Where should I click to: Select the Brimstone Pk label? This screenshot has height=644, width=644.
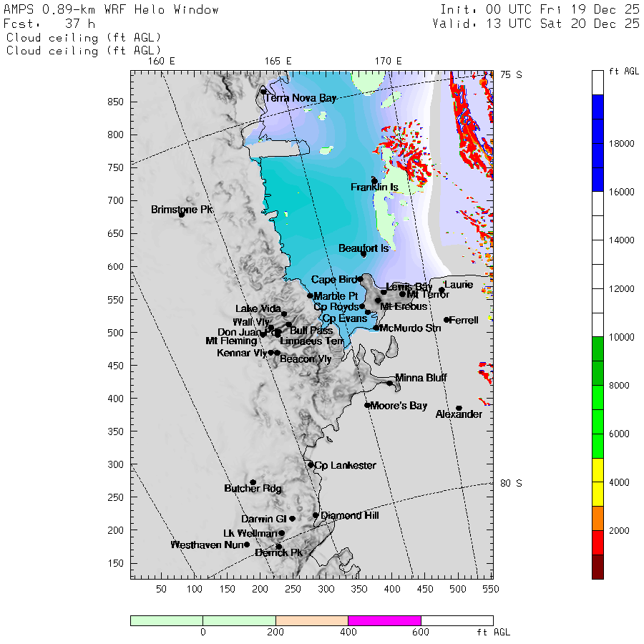(182, 210)
